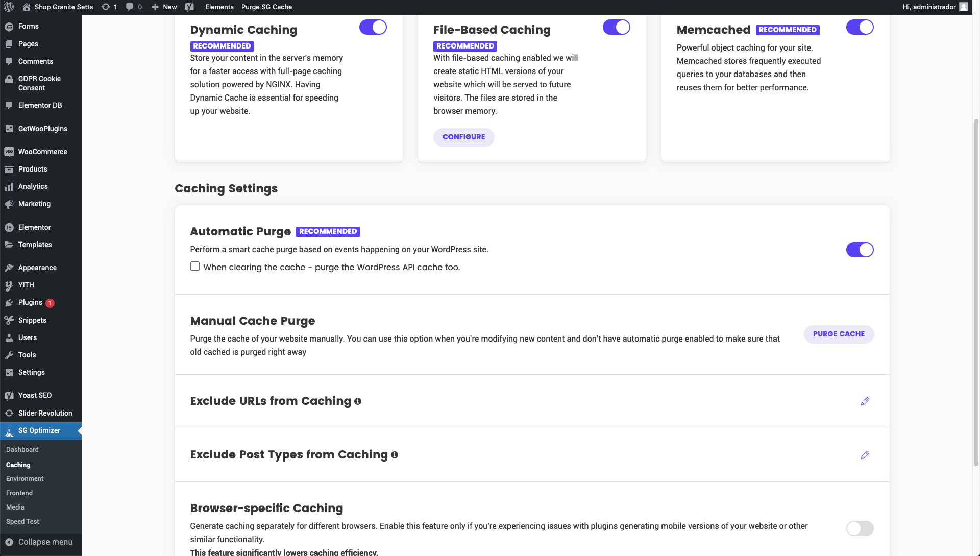980x556 pixels.
Task: Click the Plugins update count badge
Action: [50, 303]
